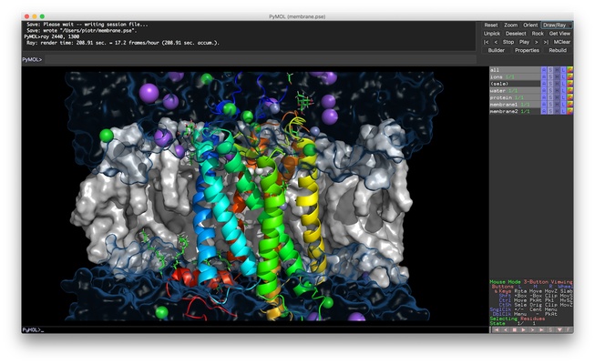595x364 pixels.
Task: Click the Deselect button
Action: (516, 34)
